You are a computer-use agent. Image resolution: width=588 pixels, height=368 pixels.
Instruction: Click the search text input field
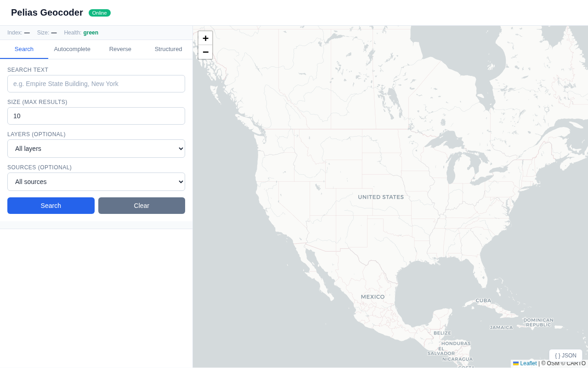click(96, 84)
